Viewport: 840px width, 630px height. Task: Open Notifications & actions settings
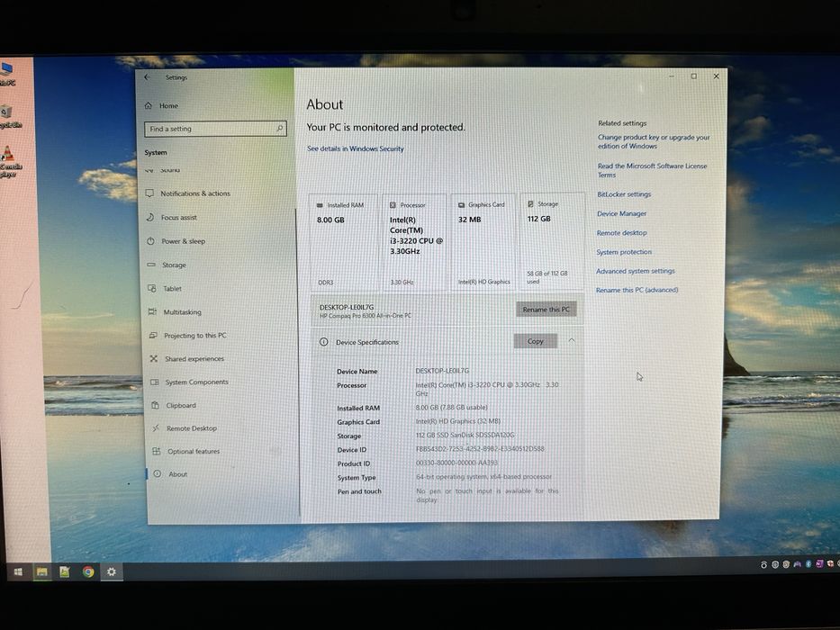coord(195,193)
